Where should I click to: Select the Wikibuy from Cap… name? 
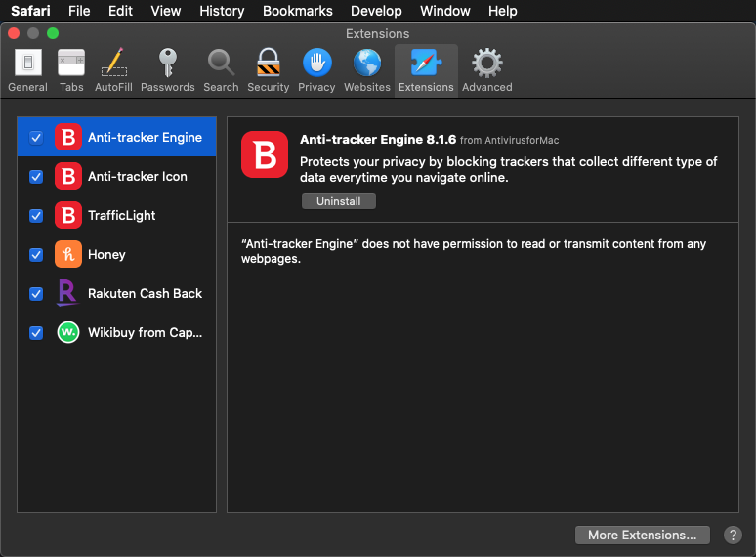pyautogui.click(x=146, y=333)
